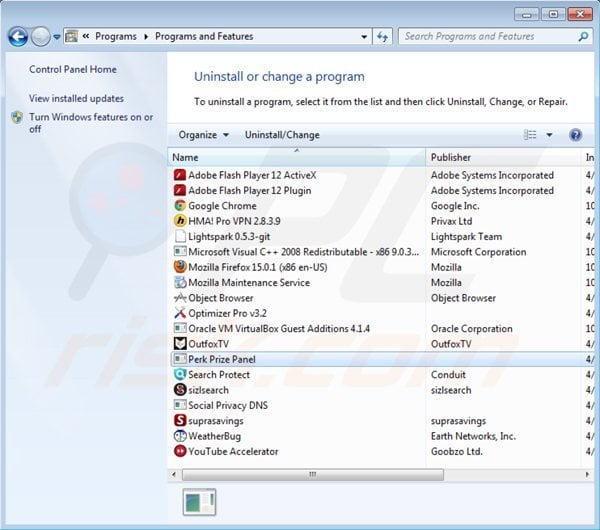
Task: Click the Google Chrome icon
Action: click(180, 205)
